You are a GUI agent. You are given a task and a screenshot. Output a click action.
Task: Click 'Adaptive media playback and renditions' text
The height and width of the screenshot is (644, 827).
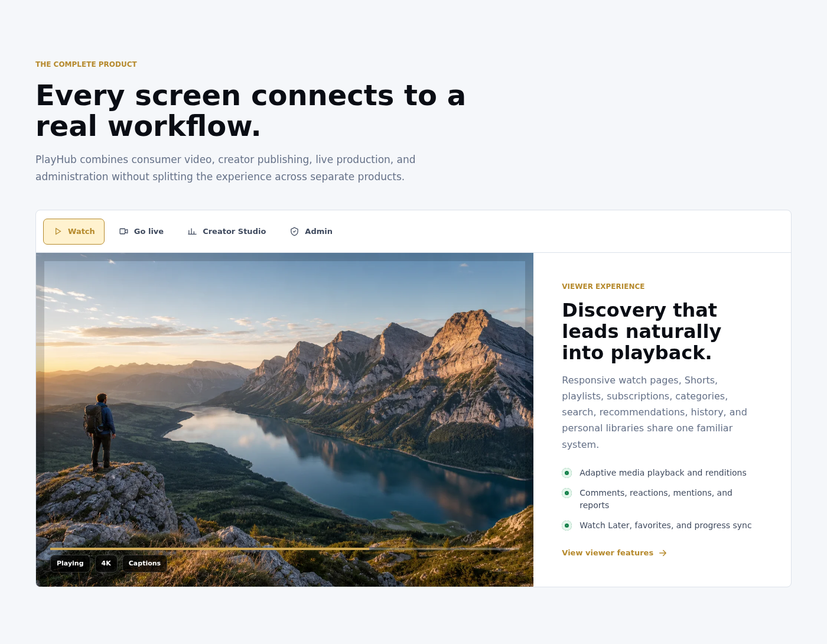tap(663, 473)
